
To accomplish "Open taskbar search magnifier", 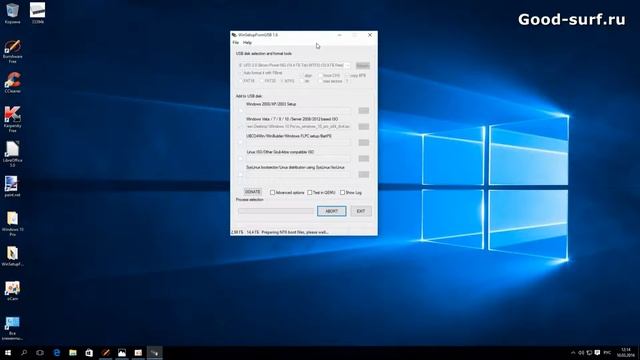I will coord(24,353).
